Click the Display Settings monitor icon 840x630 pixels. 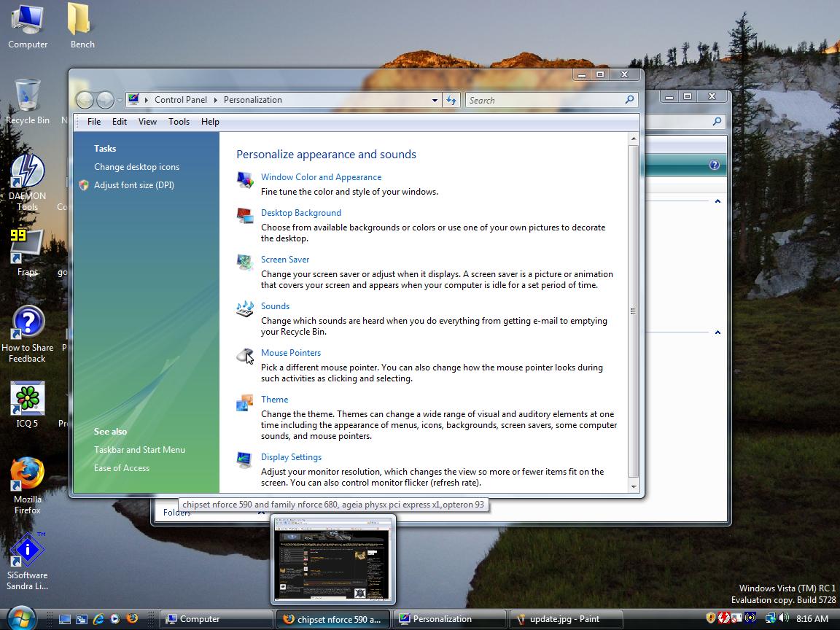tap(245, 459)
